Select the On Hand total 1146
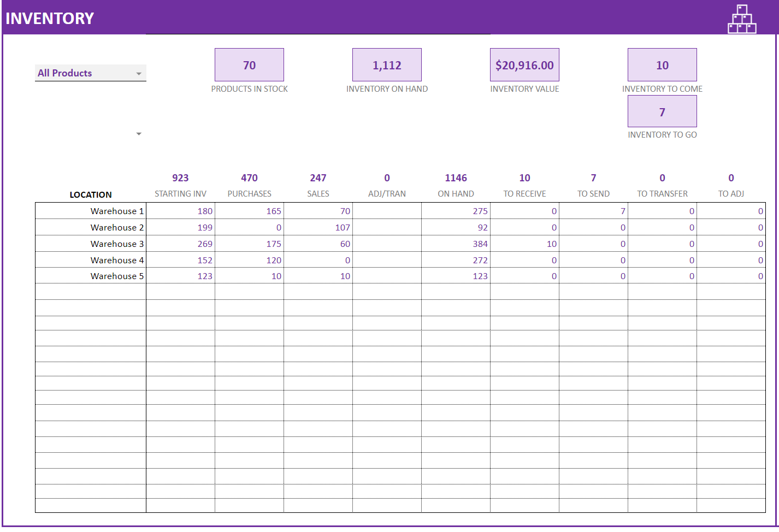 click(456, 178)
